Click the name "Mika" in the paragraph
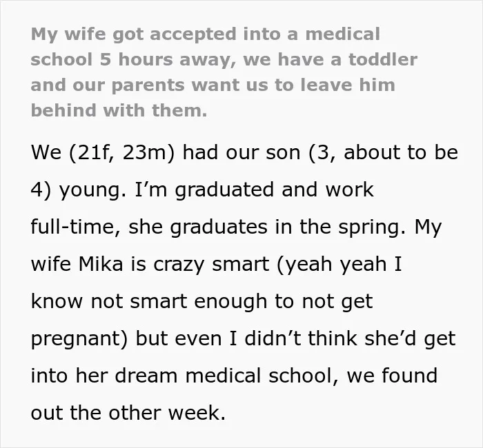Screen dimensions: 483x448 [101, 264]
